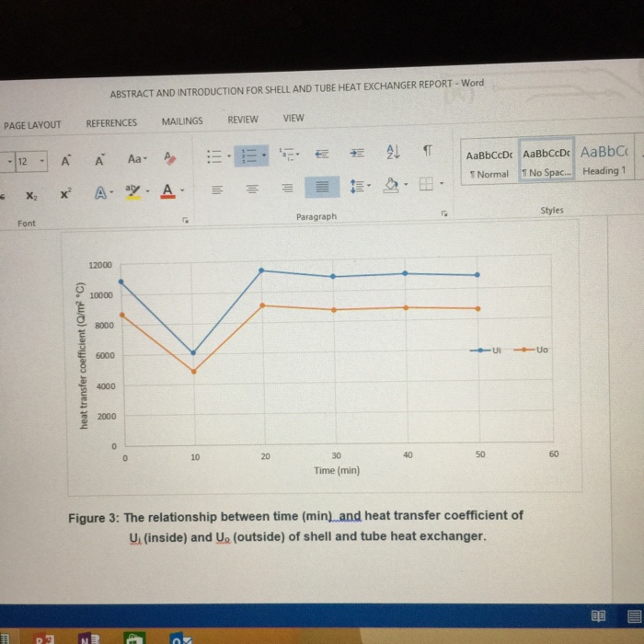Click the Multilevel List icon
The image size is (644, 644).
point(287,154)
